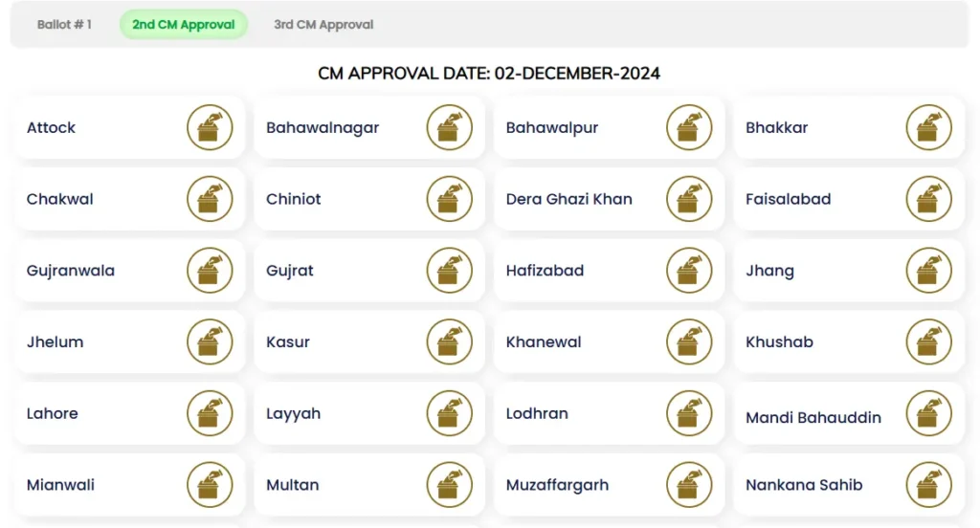Click Faisalabad's ballot box icon
This screenshot has width=980, height=528.
pos(928,199)
